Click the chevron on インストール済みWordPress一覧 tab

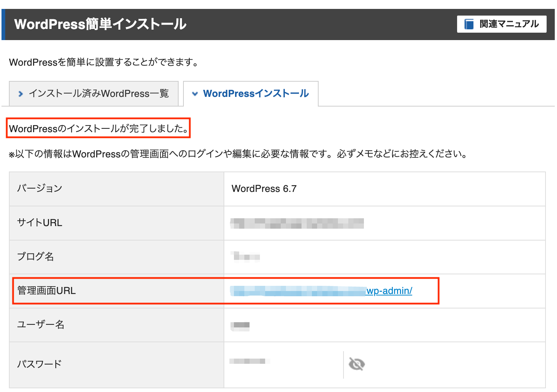[21, 94]
